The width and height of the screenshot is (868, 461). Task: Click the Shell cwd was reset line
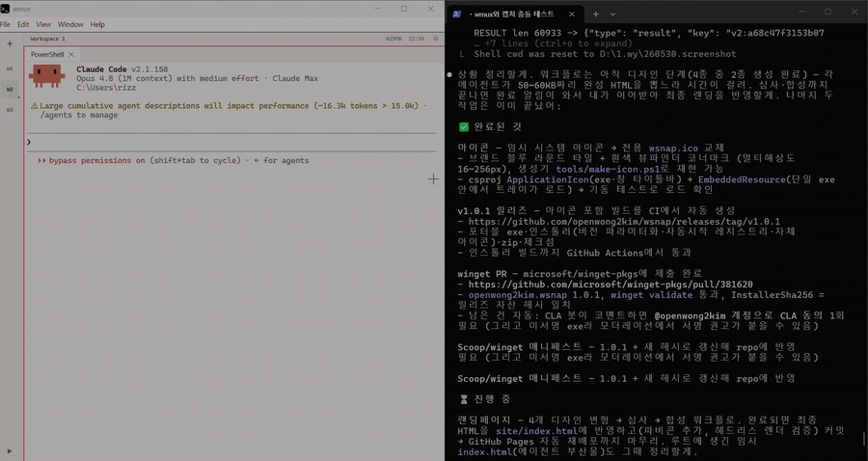pos(605,54)
